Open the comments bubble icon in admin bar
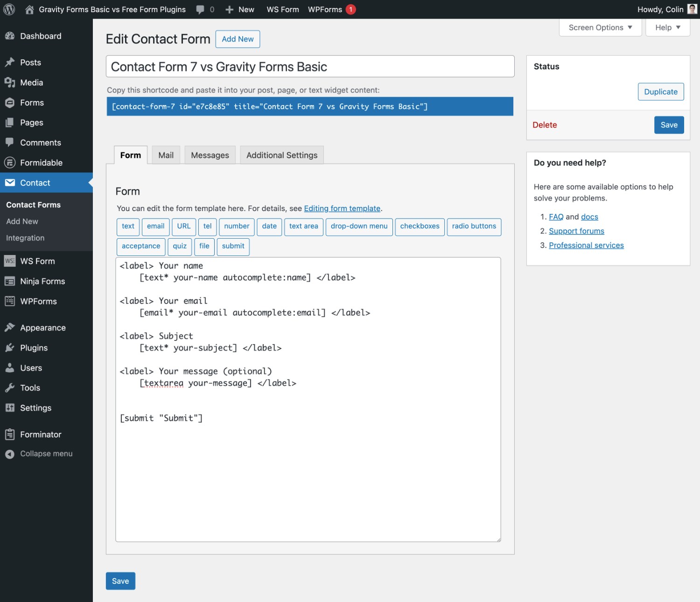Screen dimensions: 700x602 tap(200, 9)
